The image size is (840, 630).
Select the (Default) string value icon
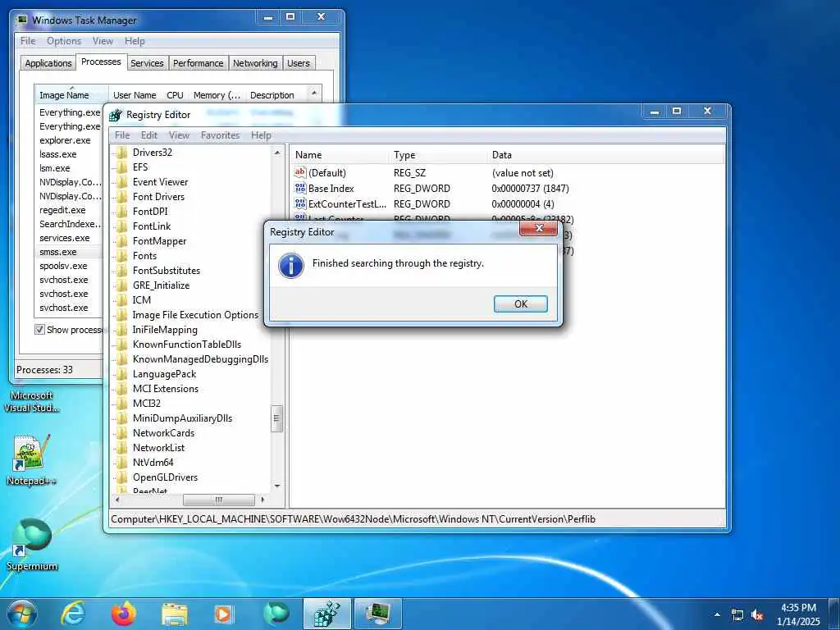[x=300, y=172]
